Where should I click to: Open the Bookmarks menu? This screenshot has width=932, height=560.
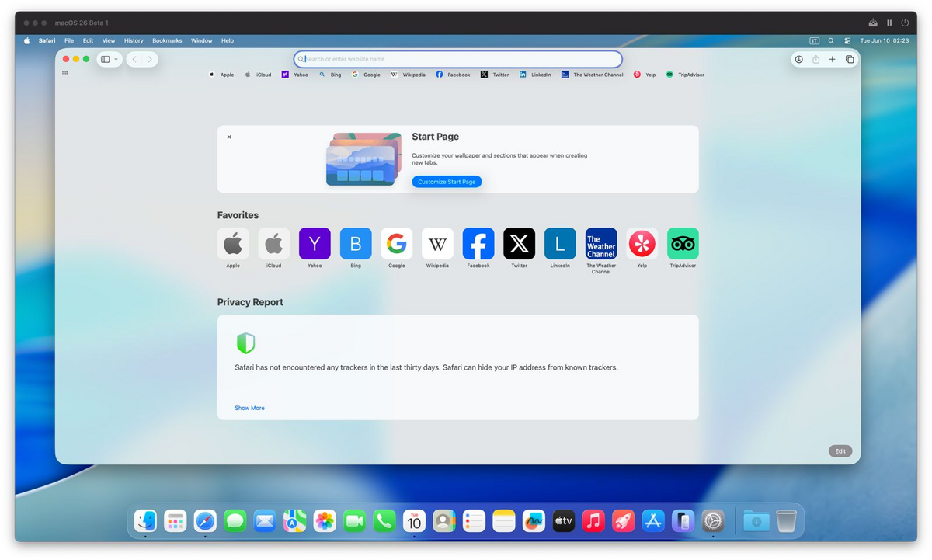click(x=167, y=40)
